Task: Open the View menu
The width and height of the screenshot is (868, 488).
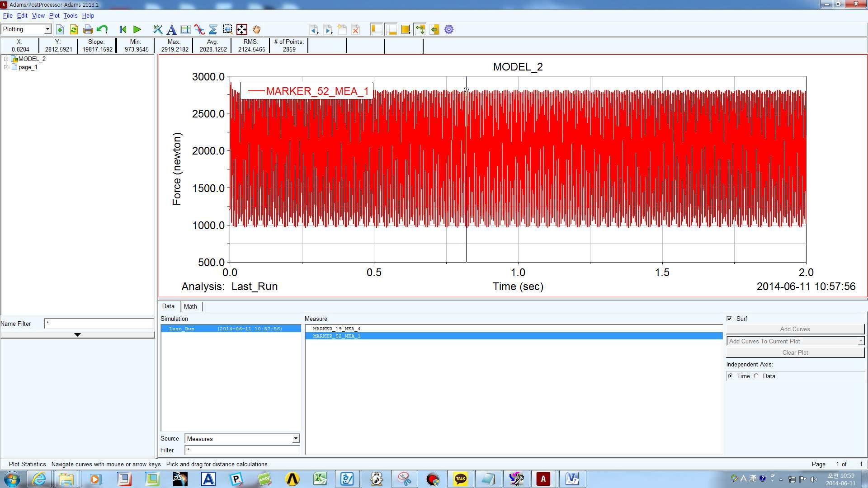Action: pyautogui.click(x=38, y=15)
